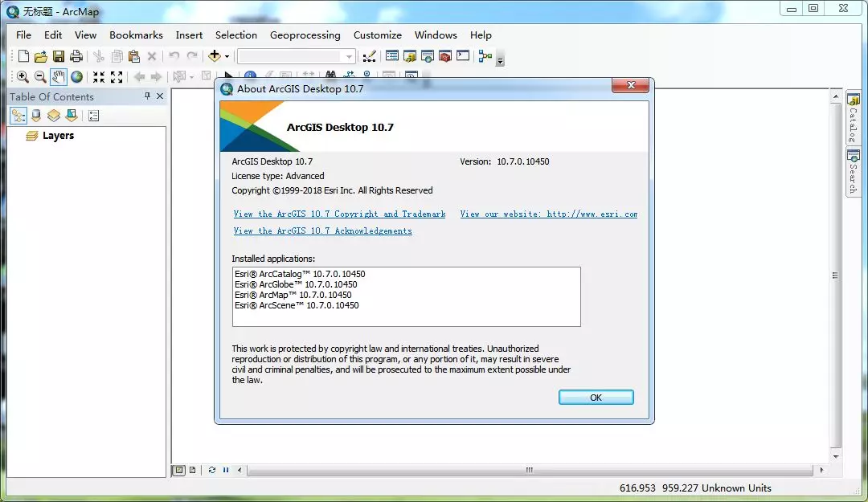Viewport: 868px width, 502px height.
Task: Toggle Auto Hide pin on Table Of Contents
Action: [x=147, y=96]
